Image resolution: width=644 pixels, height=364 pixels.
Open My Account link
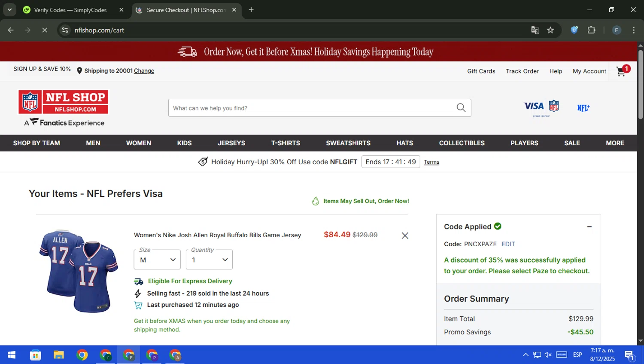[589, 71]
